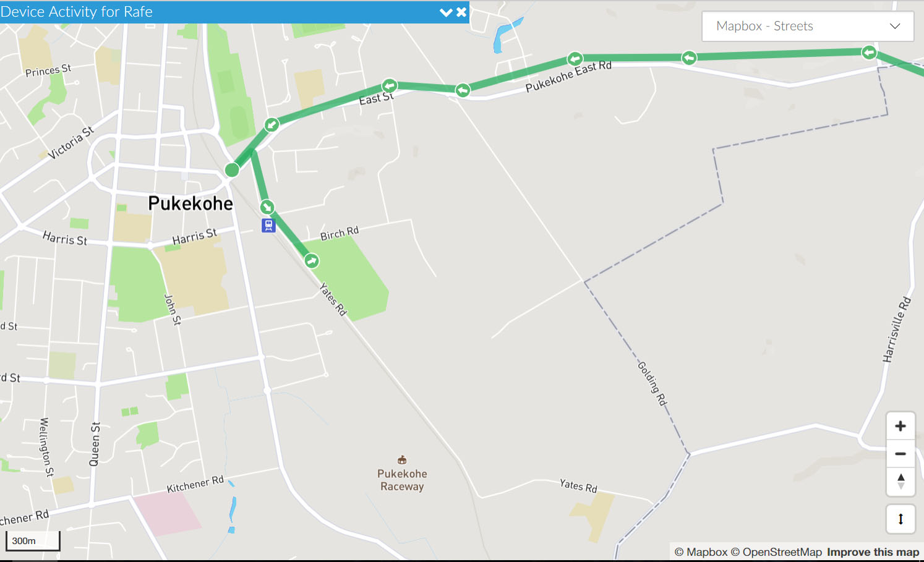Zoom out with the minus button

coord(900,454)
